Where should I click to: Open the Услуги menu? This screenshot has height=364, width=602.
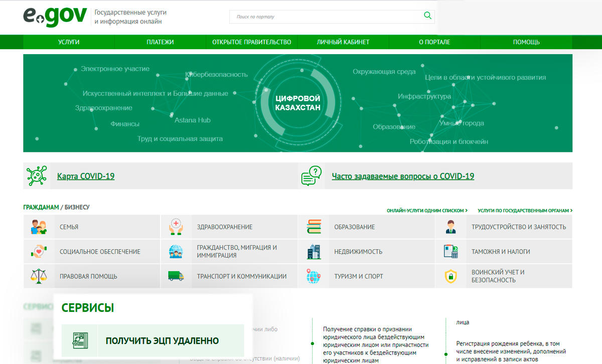pyautogui.click(x=69, y=42)
